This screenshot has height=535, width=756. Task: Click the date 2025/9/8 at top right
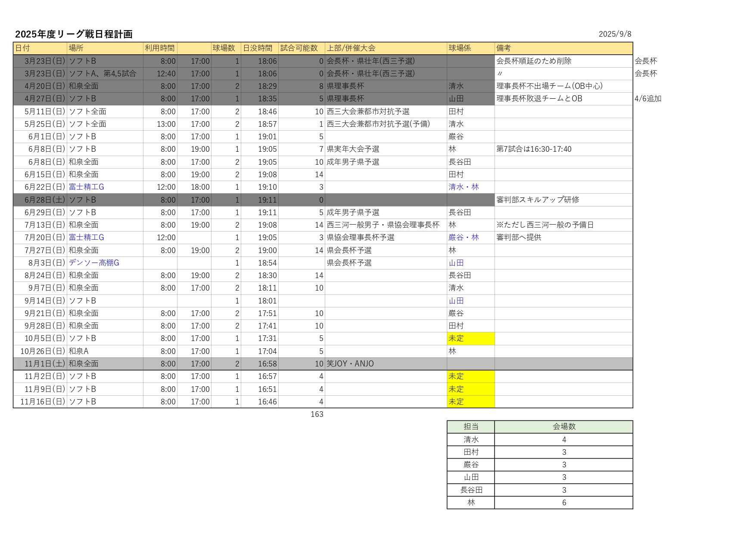coord(615,34)
